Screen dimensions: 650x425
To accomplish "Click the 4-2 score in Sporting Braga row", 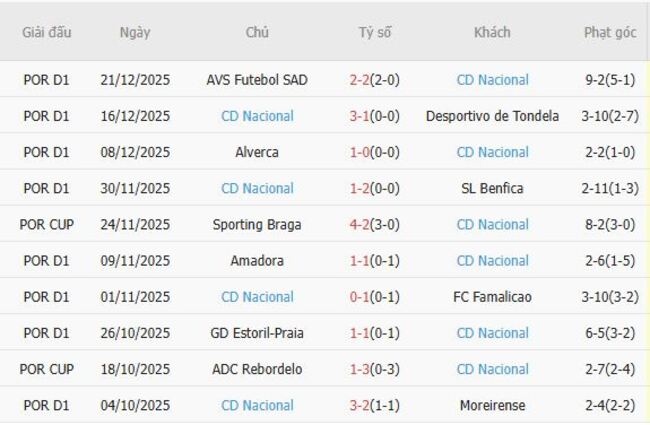I will pos(360,224).
